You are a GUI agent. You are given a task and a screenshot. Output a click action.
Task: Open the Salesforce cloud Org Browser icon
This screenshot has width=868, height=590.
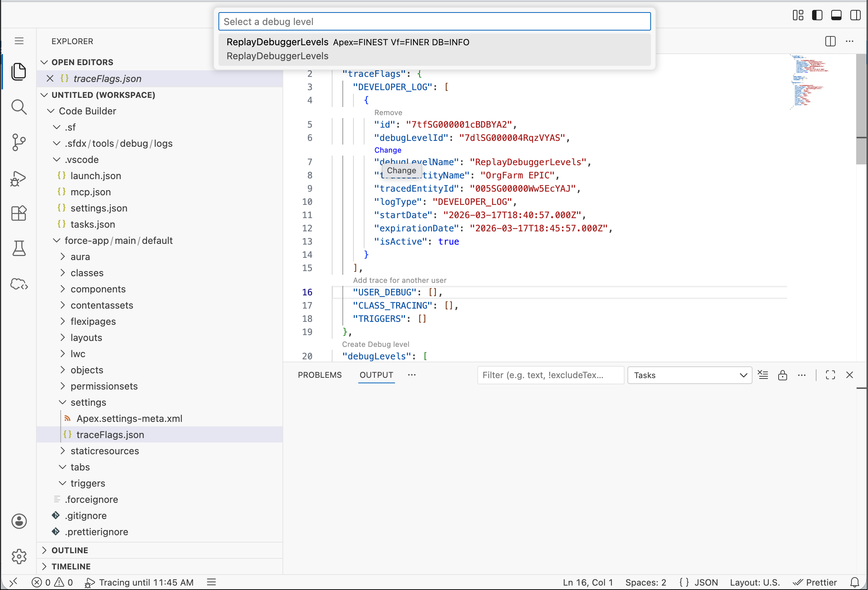coord(19,284)
